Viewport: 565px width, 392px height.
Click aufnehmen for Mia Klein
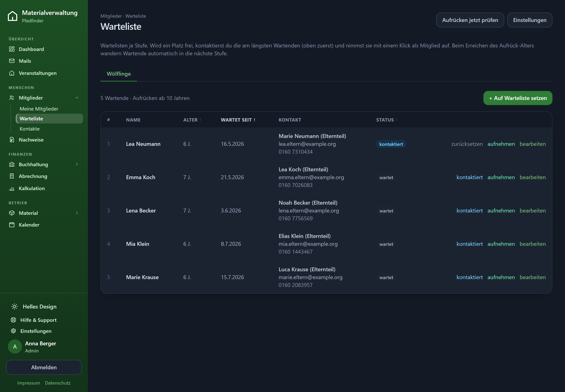501,244
